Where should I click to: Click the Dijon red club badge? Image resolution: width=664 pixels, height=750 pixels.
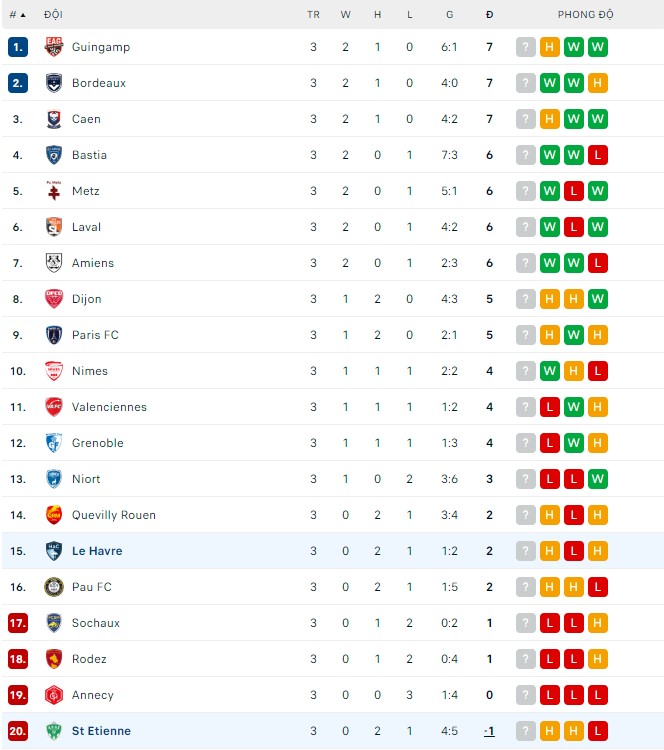point(54,299)
